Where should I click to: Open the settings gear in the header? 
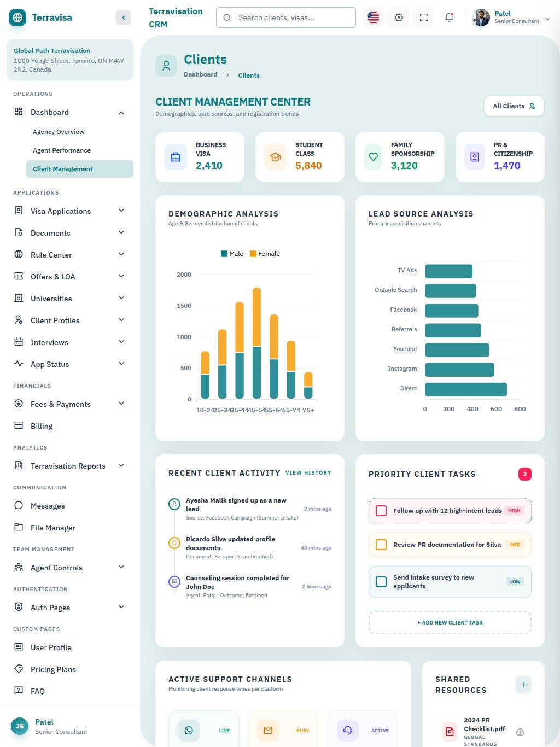[399, 17]
